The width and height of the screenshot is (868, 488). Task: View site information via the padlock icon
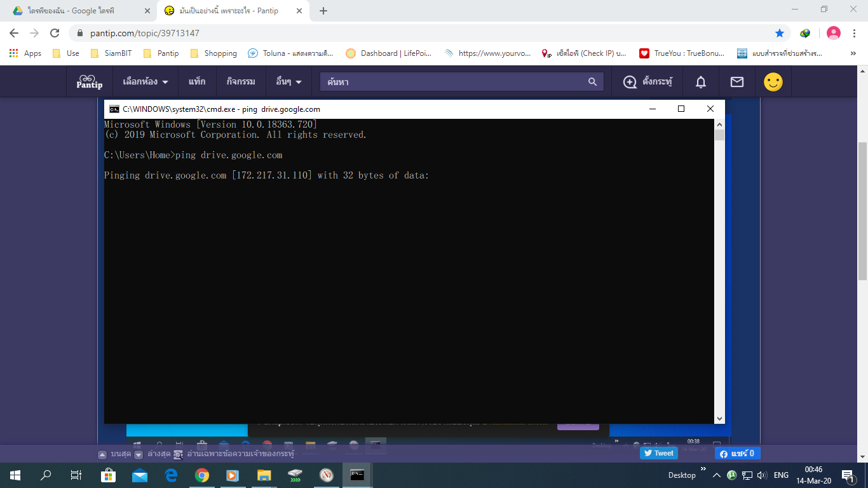coord(80,33)
